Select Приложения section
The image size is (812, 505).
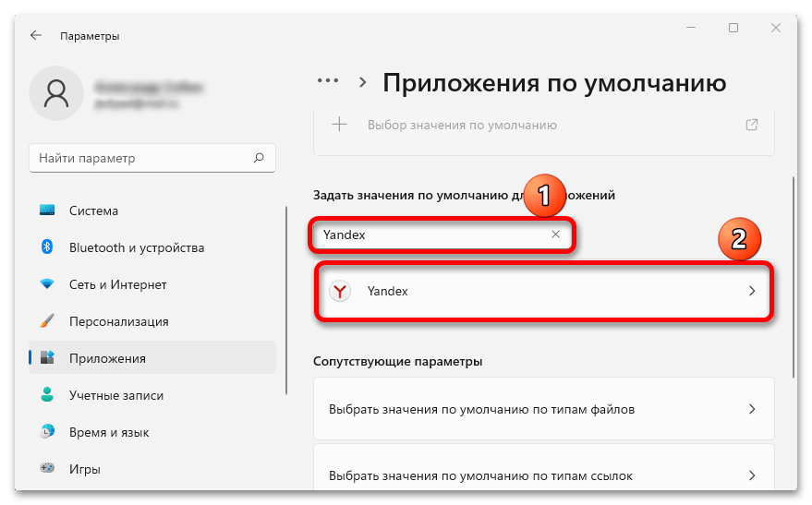(152, 357)
